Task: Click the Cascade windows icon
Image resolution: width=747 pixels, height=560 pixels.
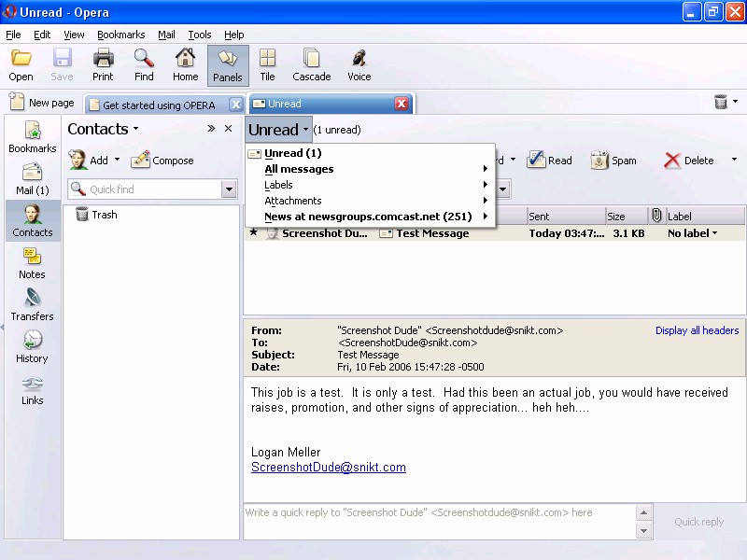Action: (x=311, y=65)
